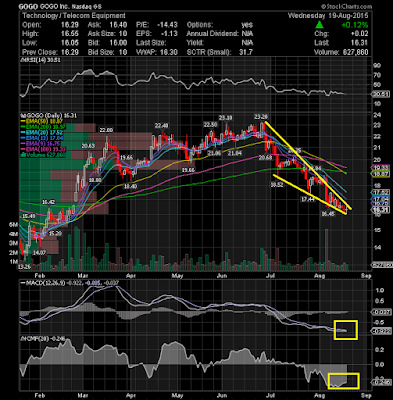Click the 23.19 June high label

pos(225,118)
